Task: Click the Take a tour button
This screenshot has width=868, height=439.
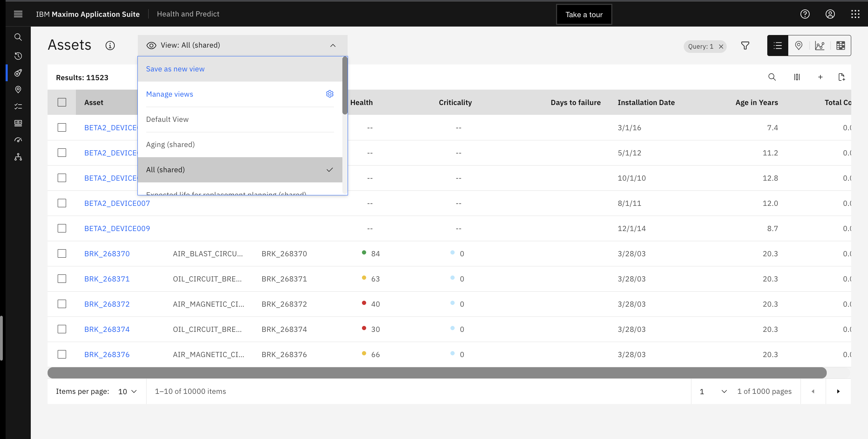Action: tap(584, 14)
